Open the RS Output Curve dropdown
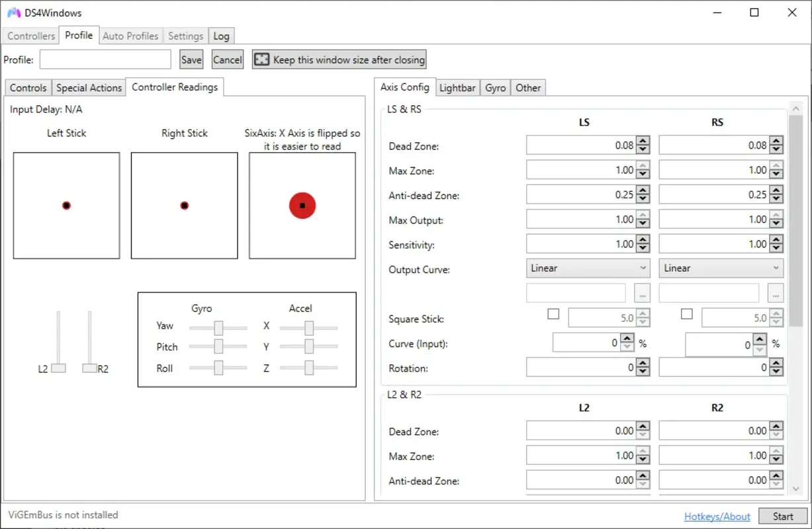 721,268
